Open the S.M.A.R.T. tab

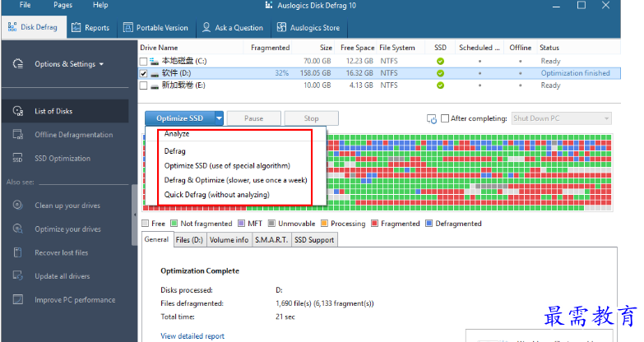[271, 240]
